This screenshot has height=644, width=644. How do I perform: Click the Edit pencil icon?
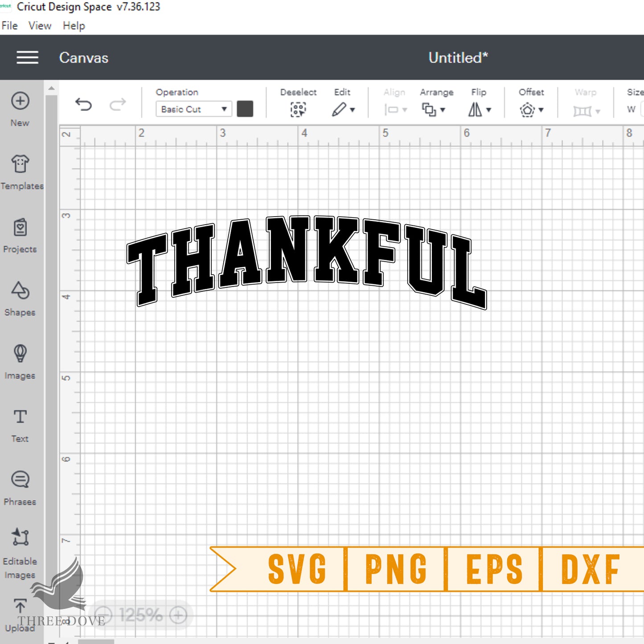(339, 109)
